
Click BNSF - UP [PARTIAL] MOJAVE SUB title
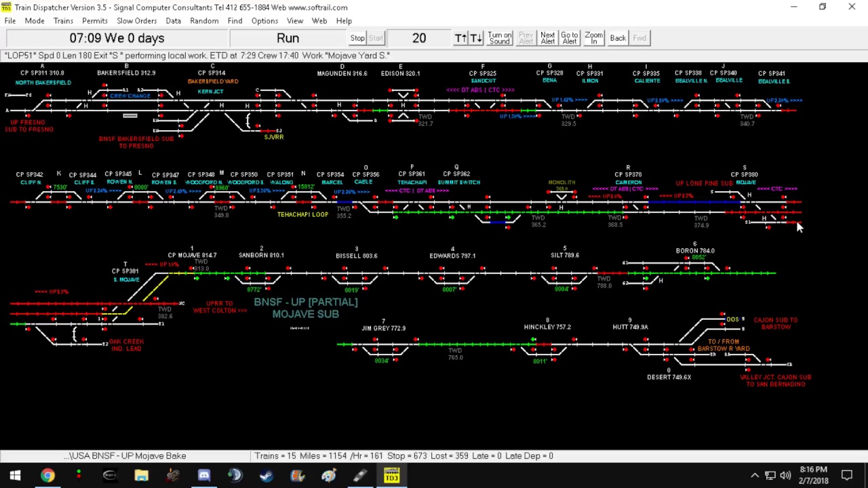pos(306,308)
